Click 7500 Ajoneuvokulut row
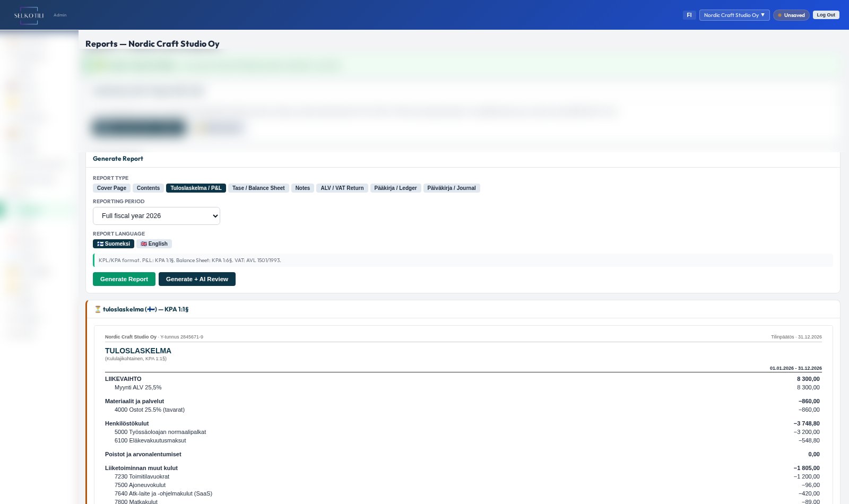The image size is (849, 504). 463,485
